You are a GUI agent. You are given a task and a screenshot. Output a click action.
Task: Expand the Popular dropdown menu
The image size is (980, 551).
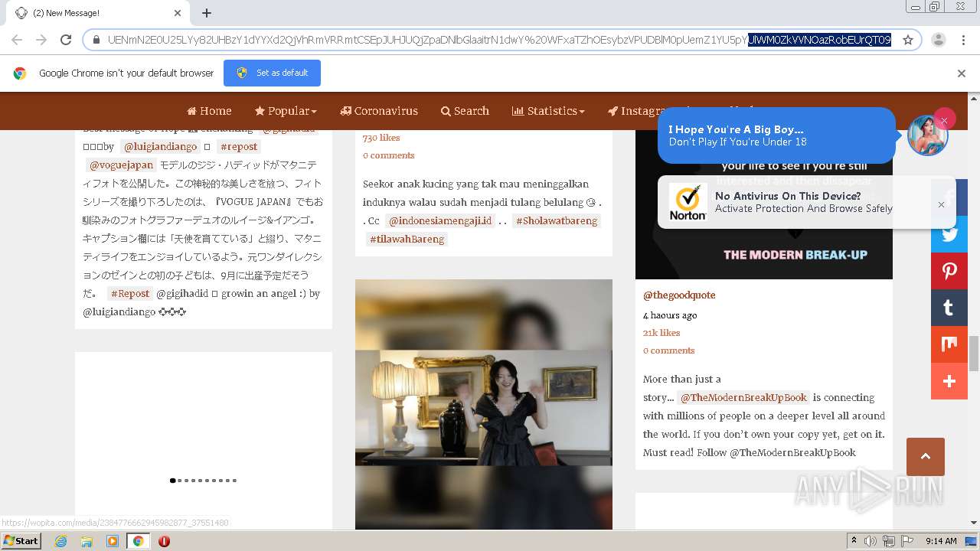point(286,111)
